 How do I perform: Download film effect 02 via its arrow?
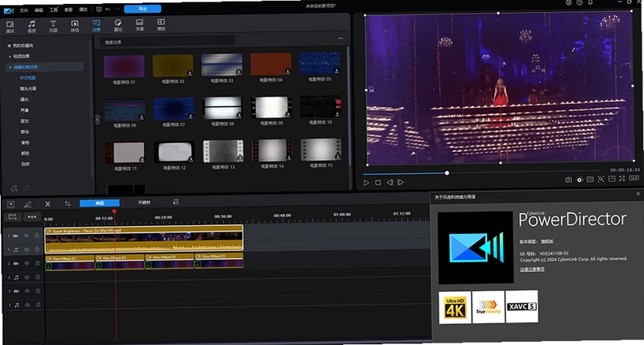point(190,72)
